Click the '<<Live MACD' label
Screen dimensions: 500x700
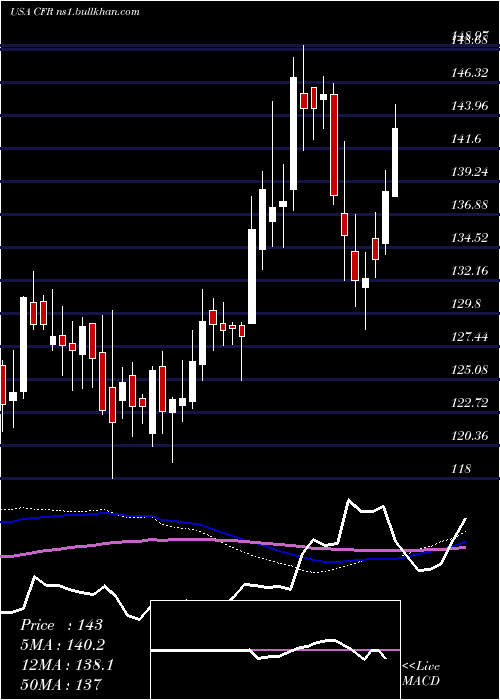point(421,674)
